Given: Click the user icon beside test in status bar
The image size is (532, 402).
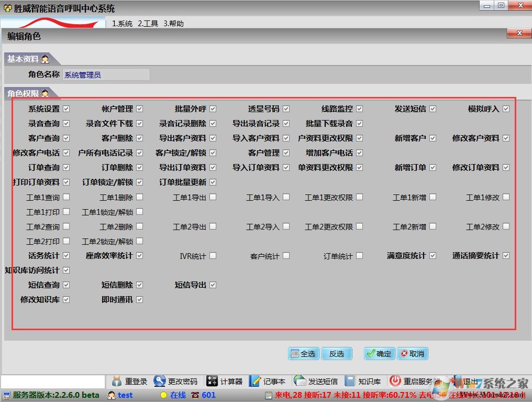Looking at the screenshot, I should pos(112,395).
